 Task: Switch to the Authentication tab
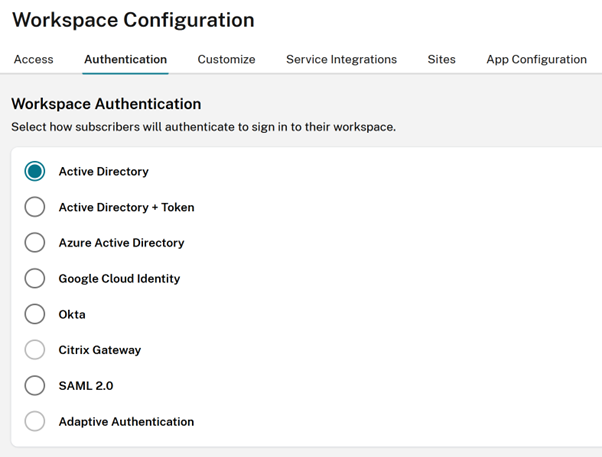[125, 60]
